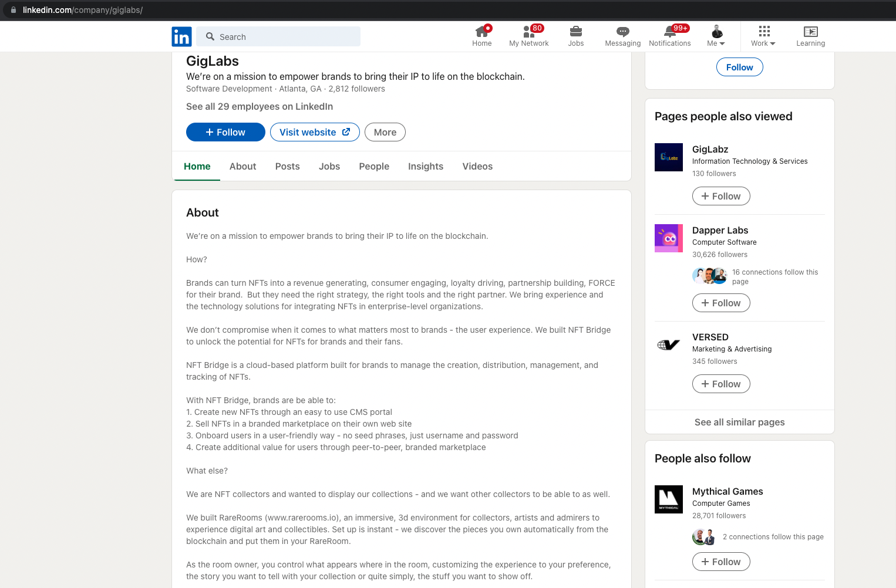896x588 pixels.
Task: Open the Messaging speech bubble icon
Action: click(623, 32)
